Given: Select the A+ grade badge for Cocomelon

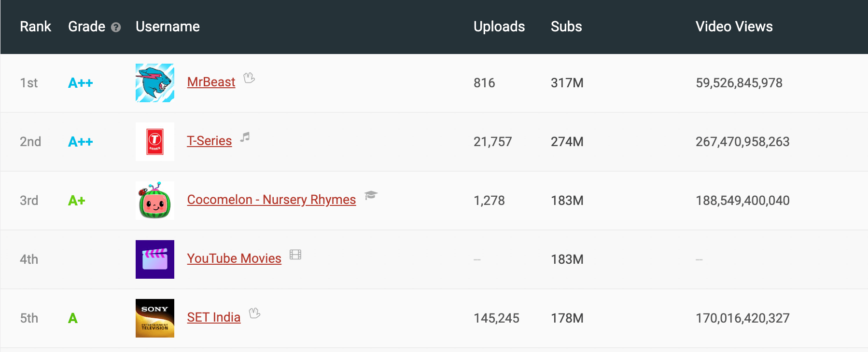Looking at the screenshot, I should pyautogui.click(x=76, y=200).
